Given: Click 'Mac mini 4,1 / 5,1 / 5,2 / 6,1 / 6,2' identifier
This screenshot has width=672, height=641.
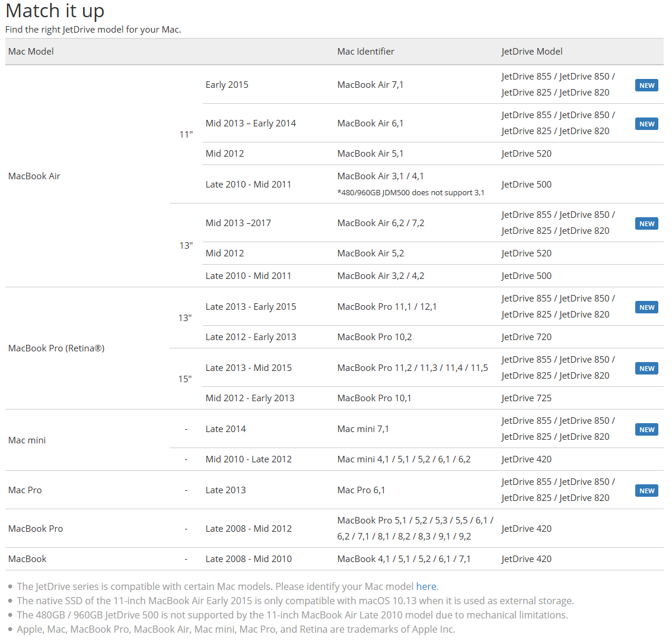Looking at the screenshot, I should click(404, 459).
